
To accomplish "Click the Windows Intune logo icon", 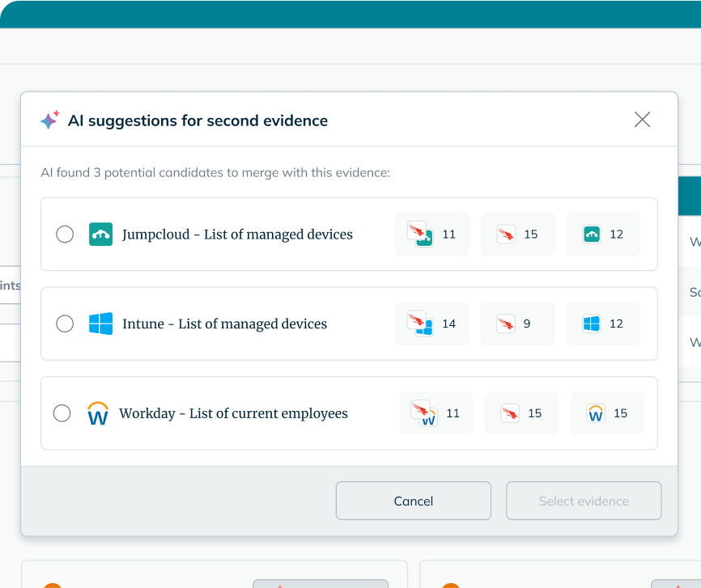I will (x=100, y=324).
